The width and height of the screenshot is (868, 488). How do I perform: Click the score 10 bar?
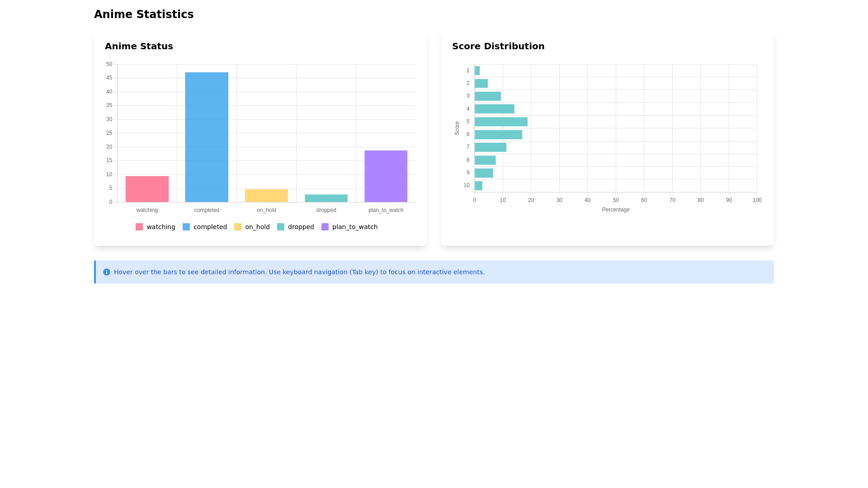tap(478, 186)
